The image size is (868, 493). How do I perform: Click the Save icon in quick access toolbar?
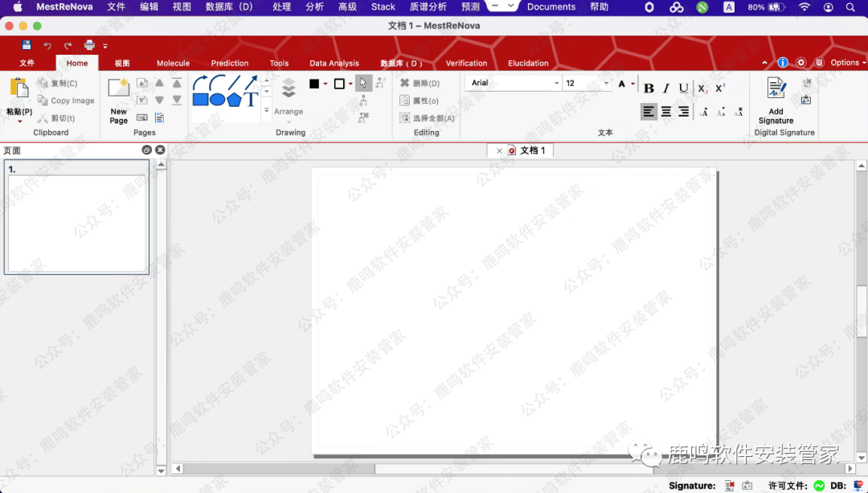pos(27,46)
